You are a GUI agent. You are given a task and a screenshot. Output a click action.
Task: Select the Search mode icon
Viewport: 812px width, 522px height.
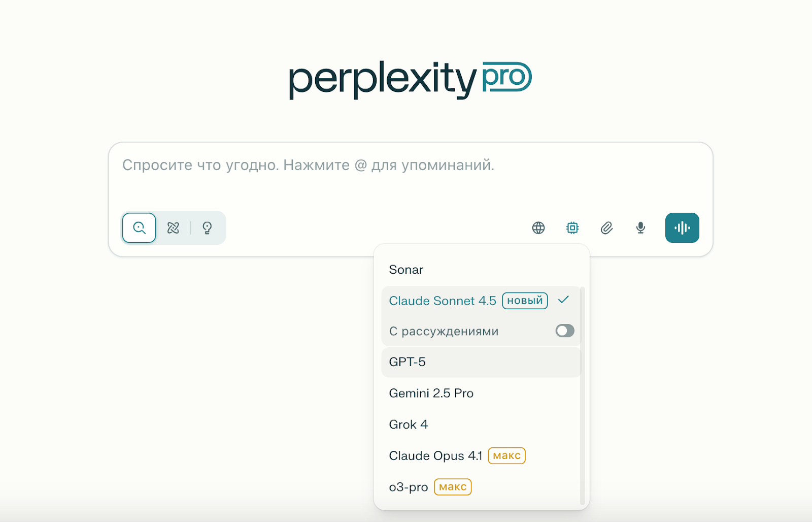(x=139, y=227)
